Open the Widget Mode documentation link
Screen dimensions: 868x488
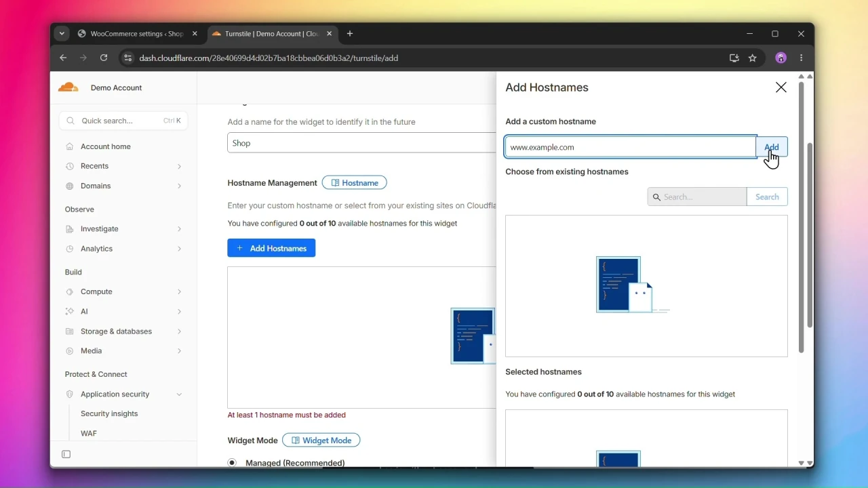pos(321,441)
